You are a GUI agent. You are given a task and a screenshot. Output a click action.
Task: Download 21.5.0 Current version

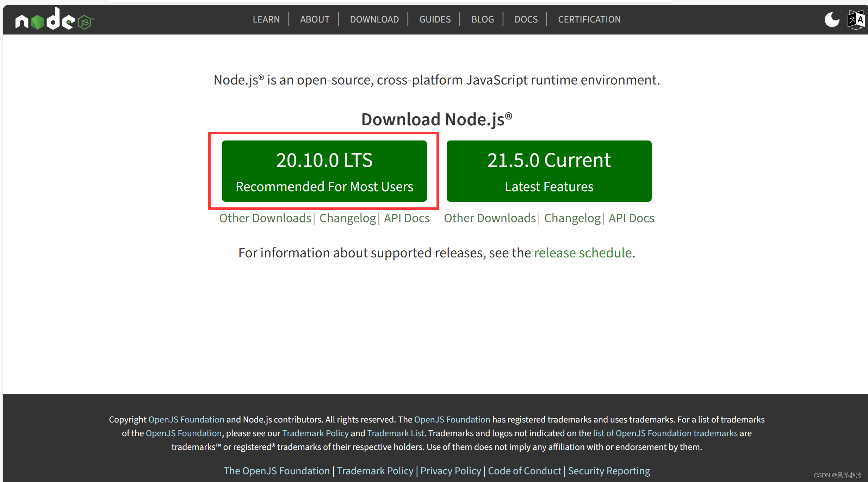coord(549,171)
